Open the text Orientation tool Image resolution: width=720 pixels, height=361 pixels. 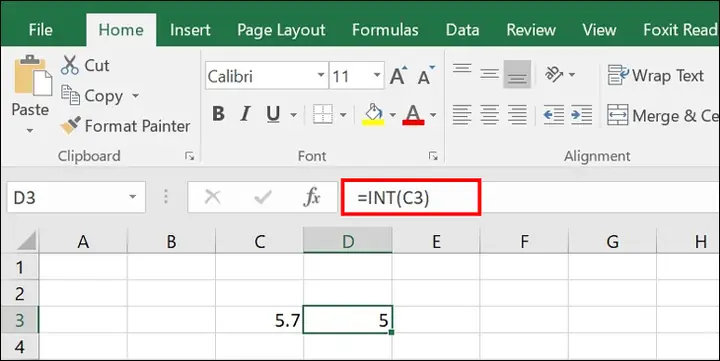pos(553,74)
